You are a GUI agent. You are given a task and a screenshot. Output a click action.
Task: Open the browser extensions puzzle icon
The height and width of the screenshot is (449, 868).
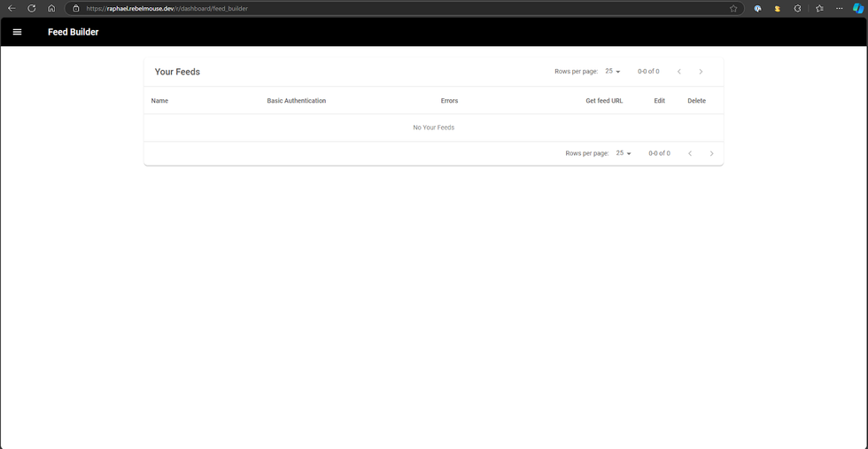[797, 9]
